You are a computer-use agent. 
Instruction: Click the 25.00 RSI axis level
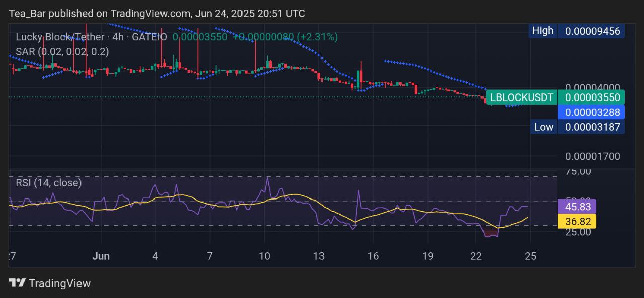tap(578, 232)
